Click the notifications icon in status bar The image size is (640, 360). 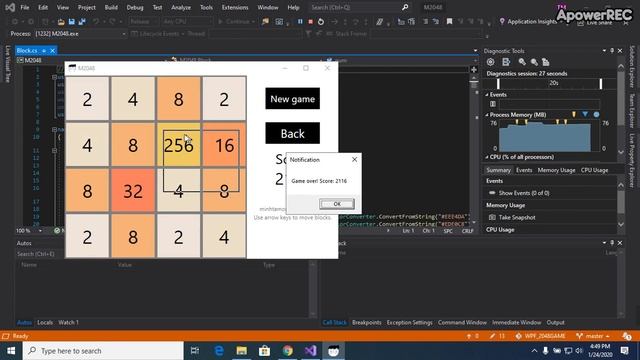click(627, 336)
